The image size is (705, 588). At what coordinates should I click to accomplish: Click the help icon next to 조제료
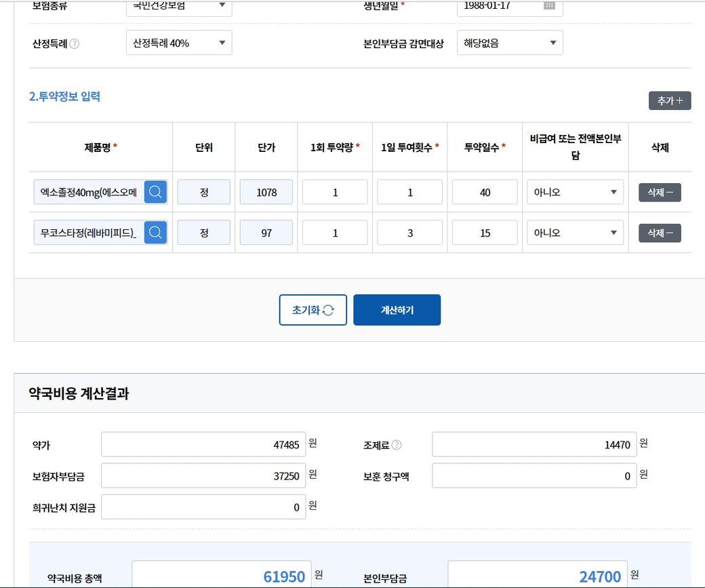(x=397, y=445)
